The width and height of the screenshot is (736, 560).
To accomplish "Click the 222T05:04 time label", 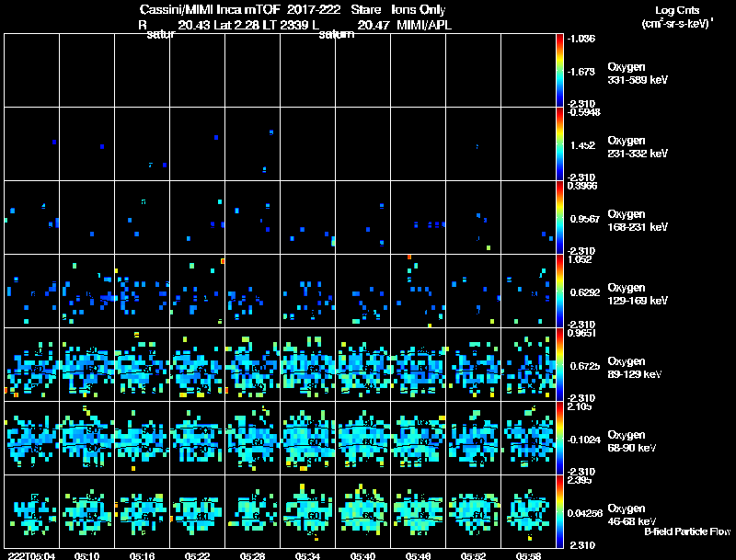I will (x=31, y=555).
